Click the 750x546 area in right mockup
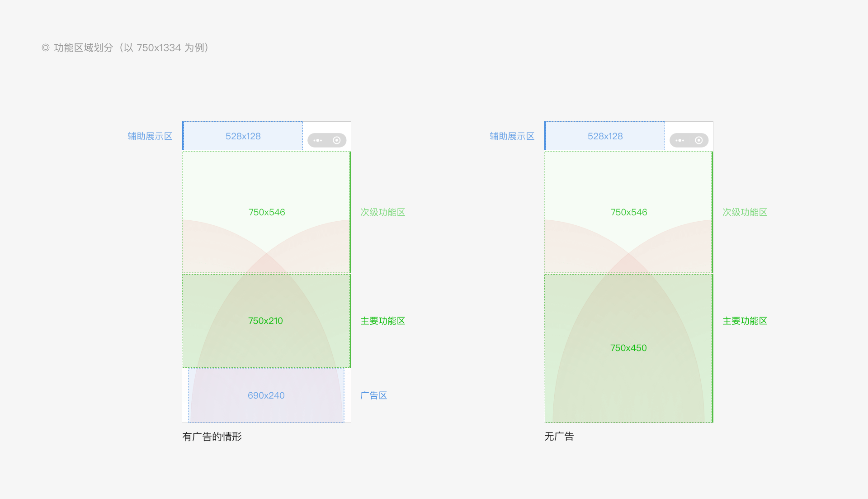 tap(628, 212)
